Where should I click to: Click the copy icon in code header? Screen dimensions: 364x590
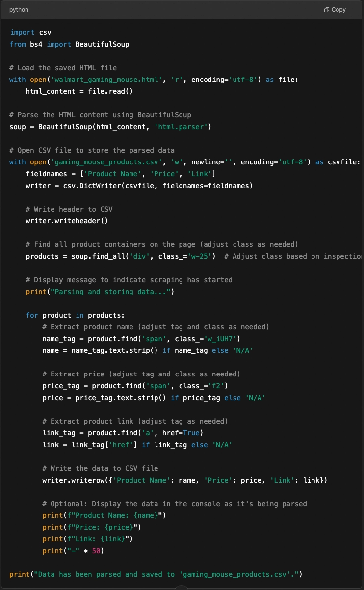coord(327,10)
